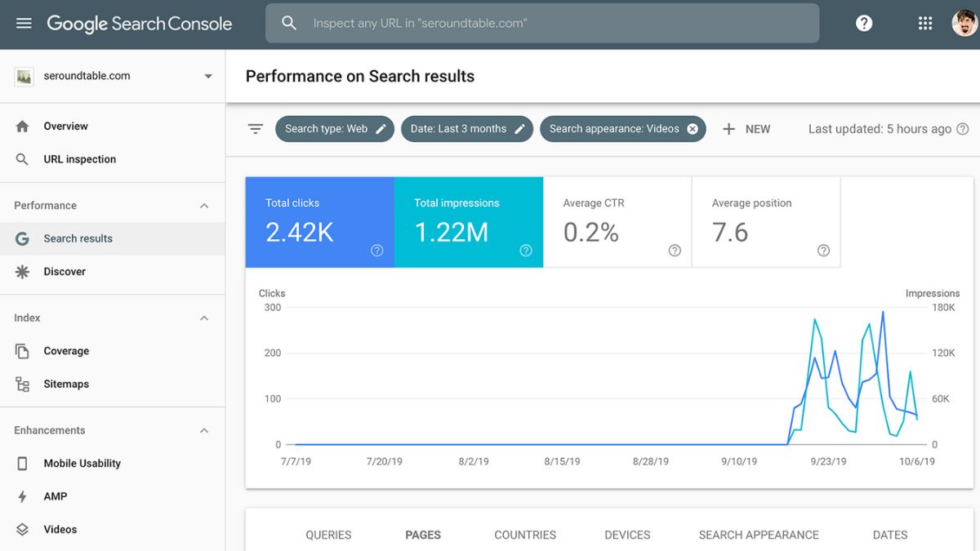Remove the Search appearance: Videos filter
Viewport: 980px width, 551px height.
pyautogui.click(x=693, y=129)
